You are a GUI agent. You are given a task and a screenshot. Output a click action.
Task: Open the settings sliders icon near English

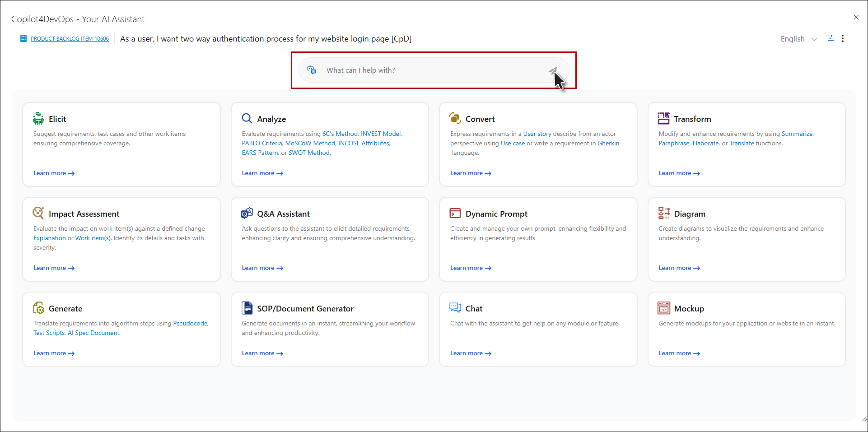[x=831, y=38]
